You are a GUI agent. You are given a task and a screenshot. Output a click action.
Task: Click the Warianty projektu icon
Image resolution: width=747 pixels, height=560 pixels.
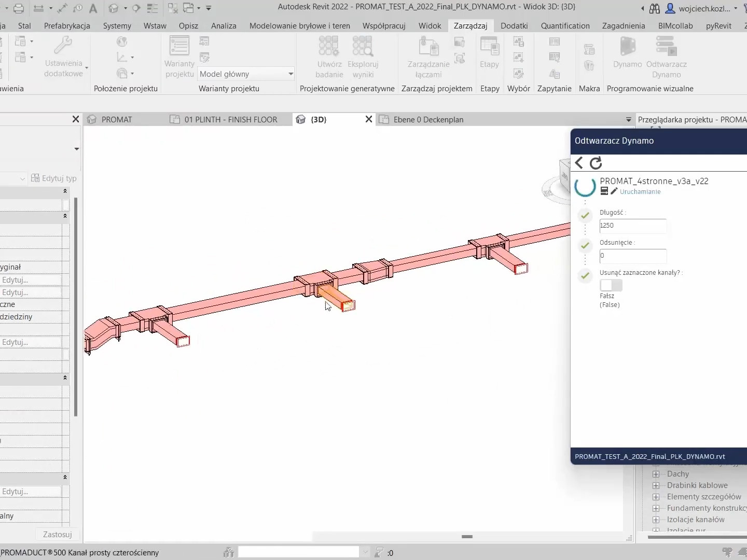(x=179, y=57)
